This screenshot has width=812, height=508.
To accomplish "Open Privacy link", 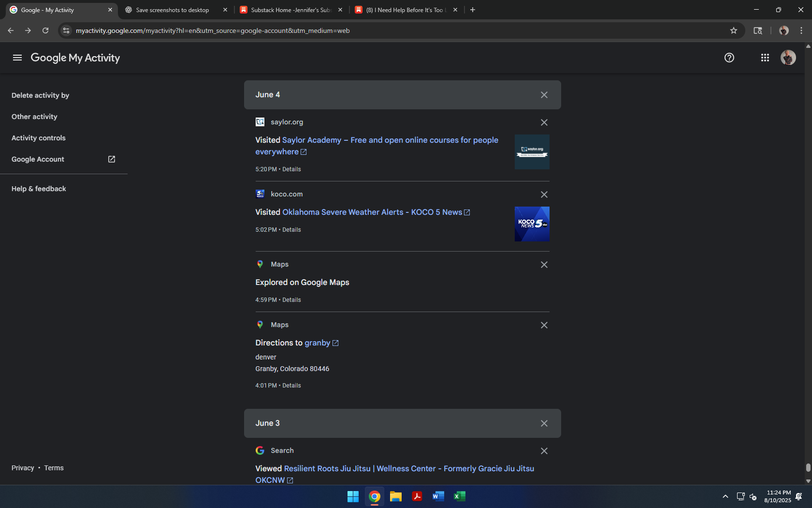I will coord(23,468).
